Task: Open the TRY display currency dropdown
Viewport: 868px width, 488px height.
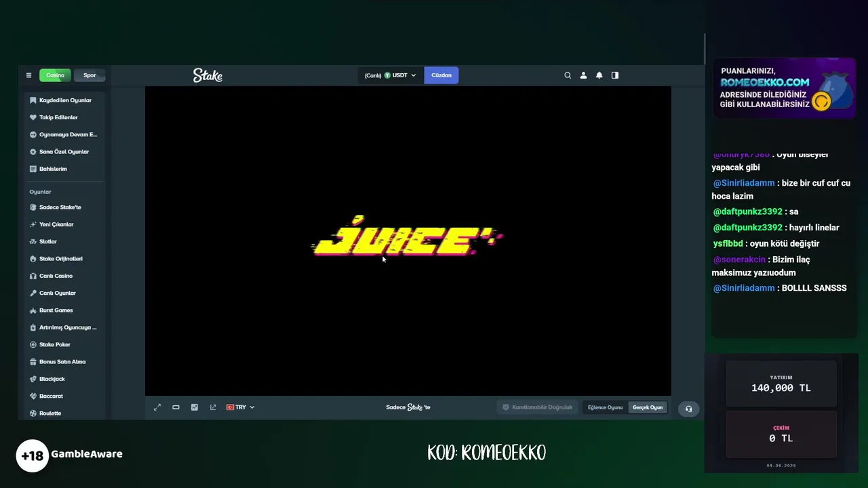Action: coord(240,407)
